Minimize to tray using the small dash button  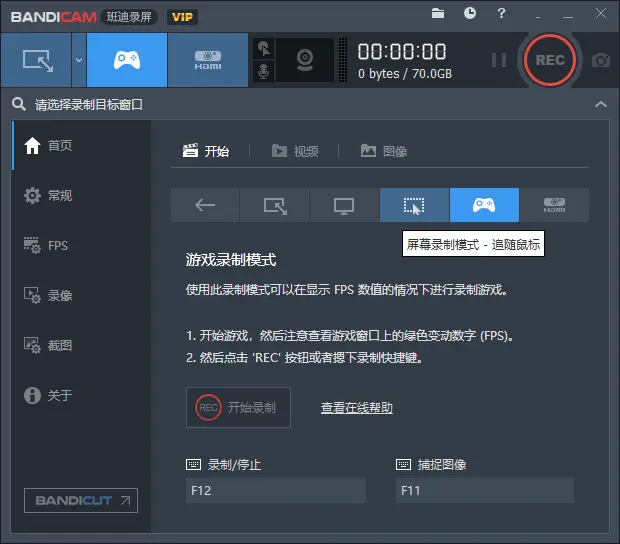tap(538, 17)
